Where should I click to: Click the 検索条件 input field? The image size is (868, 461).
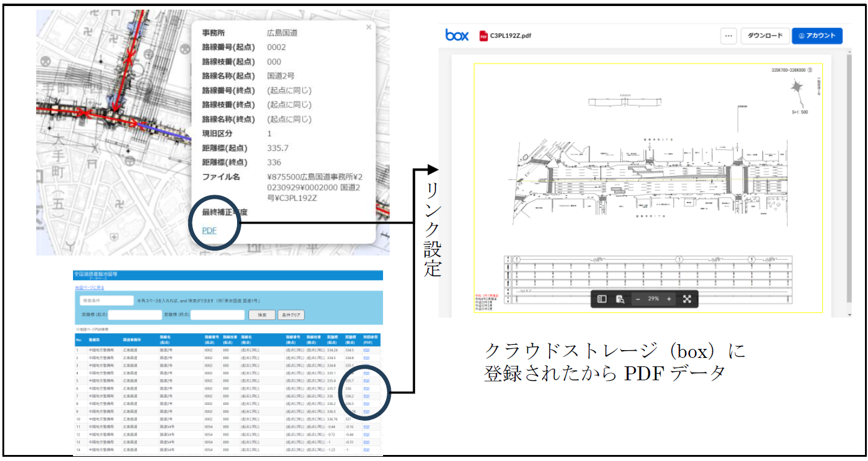coord(107,300)
